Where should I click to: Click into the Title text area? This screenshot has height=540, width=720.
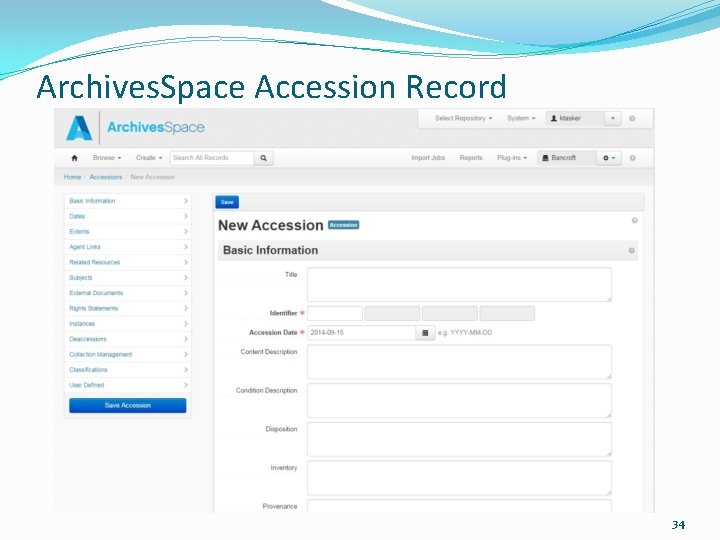[459, 285]
